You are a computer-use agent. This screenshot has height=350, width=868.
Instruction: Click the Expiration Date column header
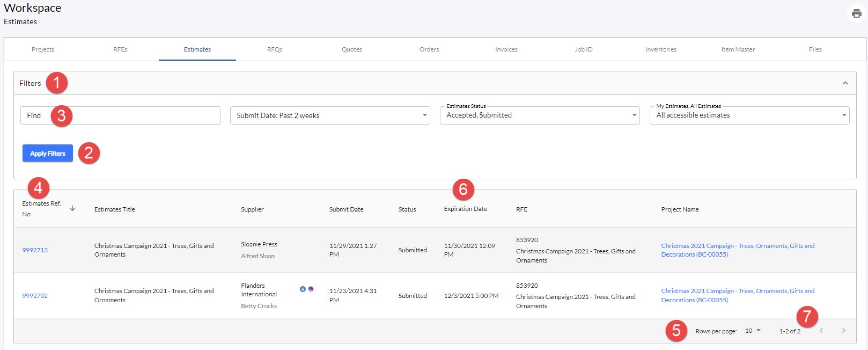coord(466,209)
